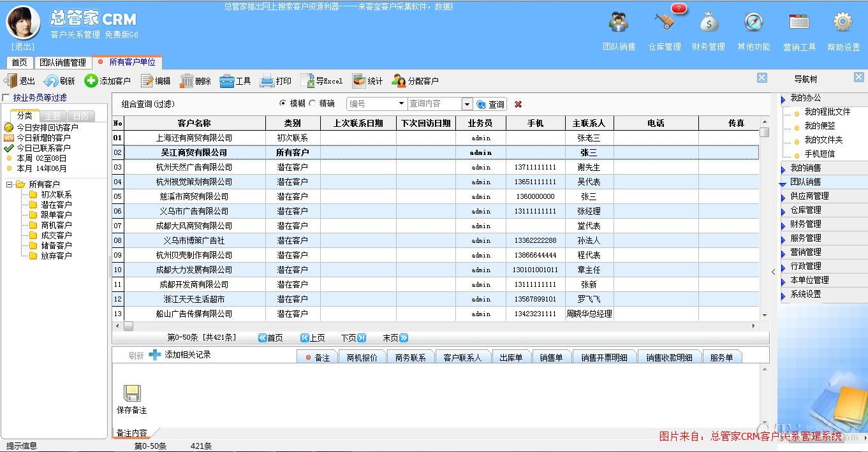Collapse the 所有客户 tree node

click(x=10, y=184)
